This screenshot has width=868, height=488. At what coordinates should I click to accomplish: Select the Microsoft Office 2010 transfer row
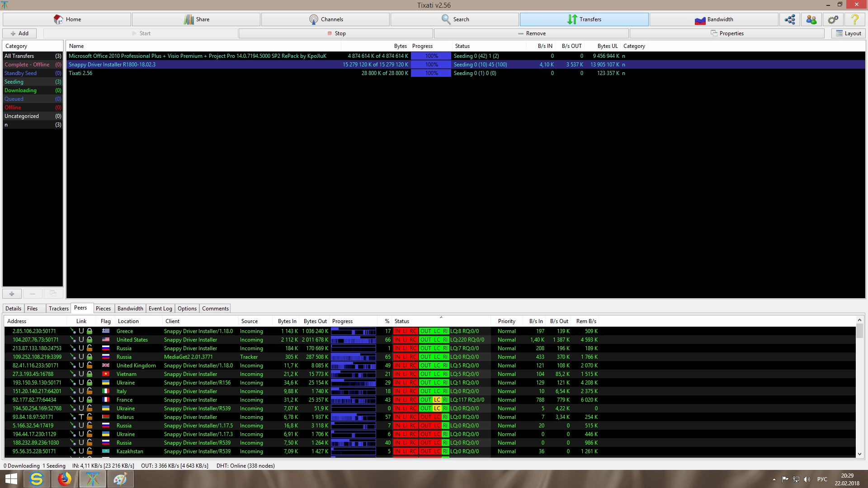tap(466, 56)
